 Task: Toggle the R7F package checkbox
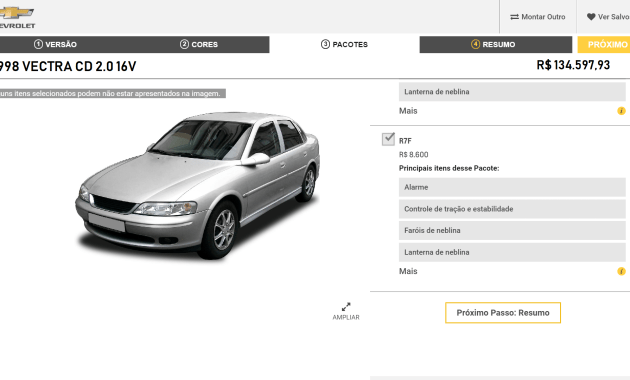click(x=388, y=139)
